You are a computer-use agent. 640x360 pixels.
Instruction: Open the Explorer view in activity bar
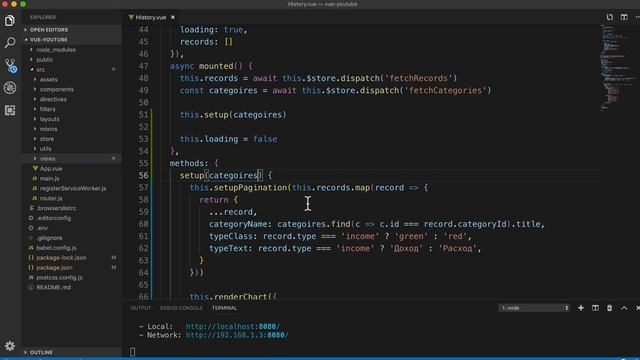pyautogui.click(x=10, y=20)
